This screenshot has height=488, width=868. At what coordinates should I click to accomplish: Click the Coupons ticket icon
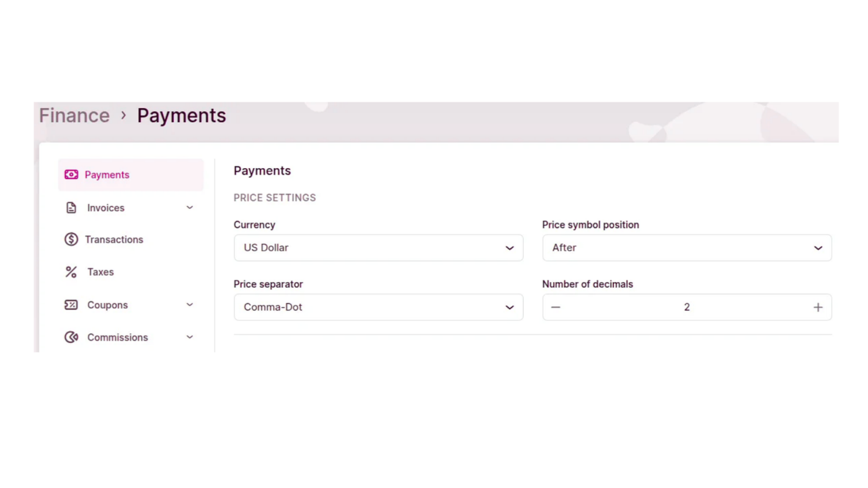(71, 305)
